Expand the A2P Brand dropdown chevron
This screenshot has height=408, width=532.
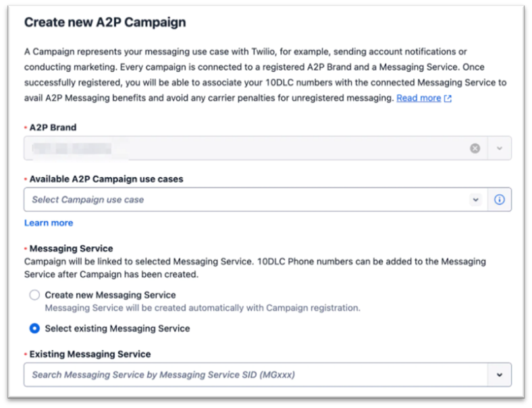click(500, 148)
